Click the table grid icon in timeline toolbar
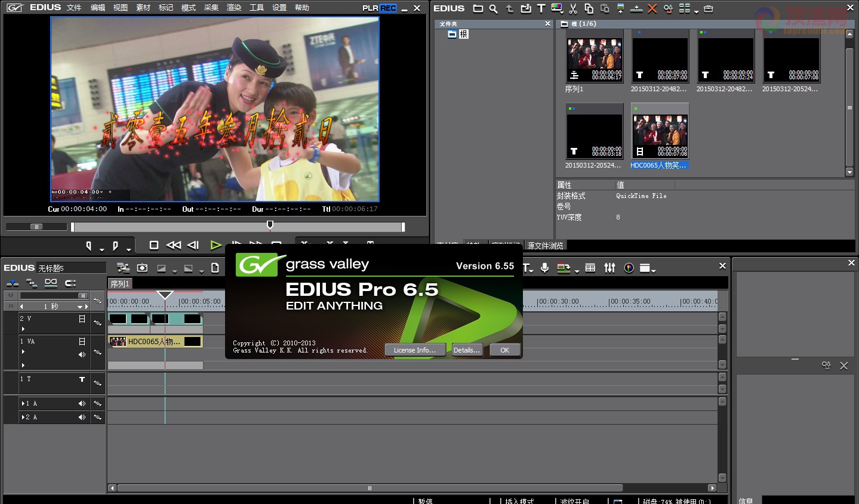859x504 pixels. [x=590, y=268]
